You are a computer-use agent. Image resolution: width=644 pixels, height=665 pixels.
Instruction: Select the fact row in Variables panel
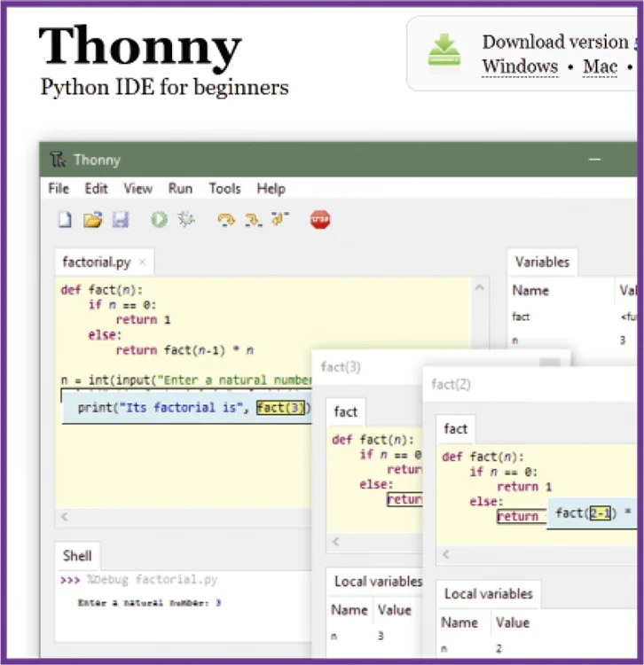tap(574, 317)
